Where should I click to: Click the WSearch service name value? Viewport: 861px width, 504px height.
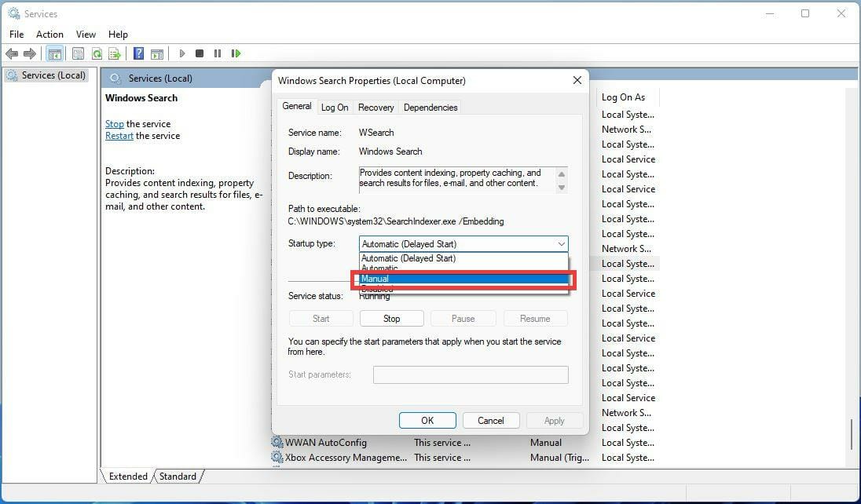click(376, 133)
